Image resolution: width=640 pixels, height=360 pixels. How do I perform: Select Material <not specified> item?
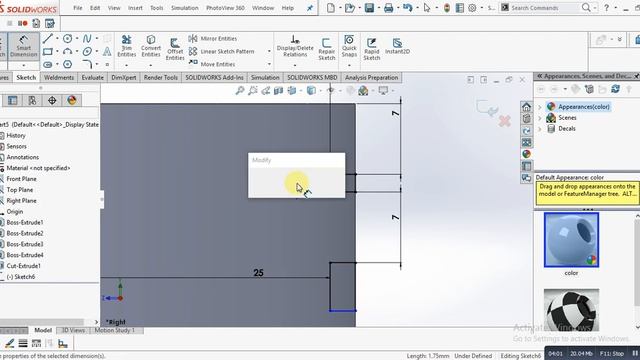[38, 168]
